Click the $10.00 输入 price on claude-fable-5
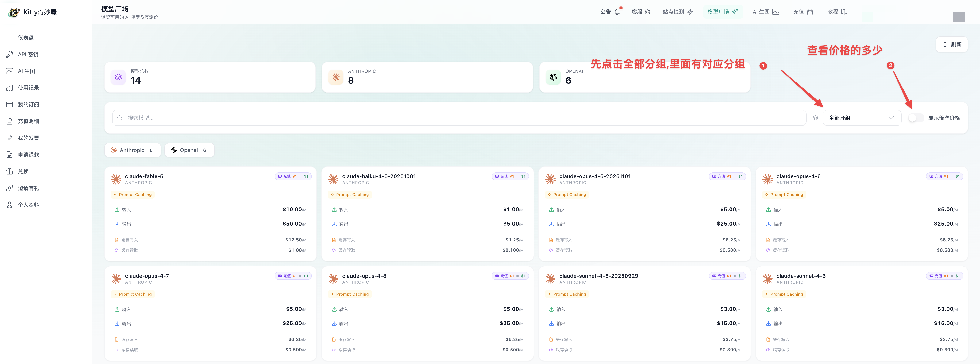 click(x=294, y=209)
